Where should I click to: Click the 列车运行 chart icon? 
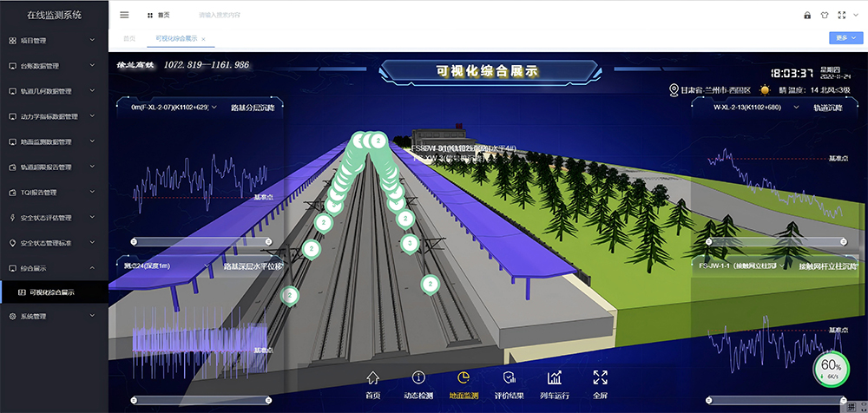(x=555, y=383)
